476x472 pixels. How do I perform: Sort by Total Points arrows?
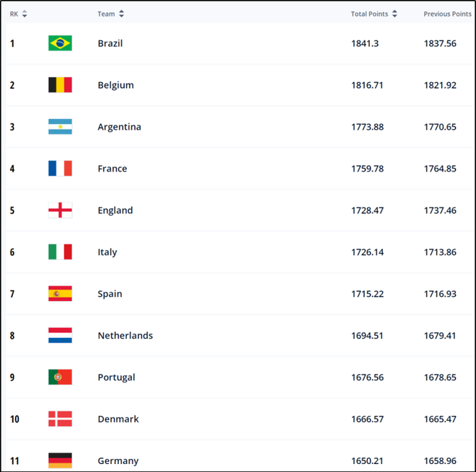click(x=395, y=14)
